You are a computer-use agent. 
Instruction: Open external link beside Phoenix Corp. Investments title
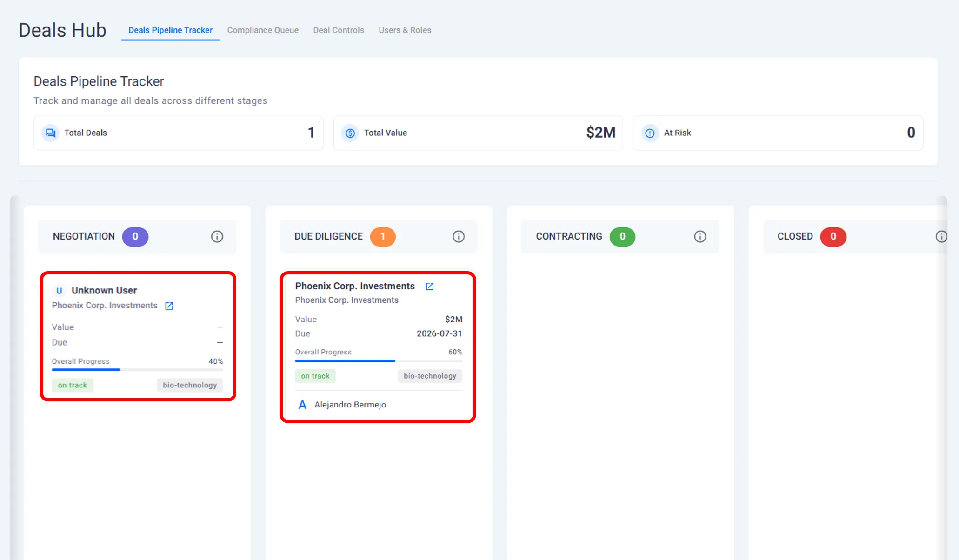click(x=430, y=287)
